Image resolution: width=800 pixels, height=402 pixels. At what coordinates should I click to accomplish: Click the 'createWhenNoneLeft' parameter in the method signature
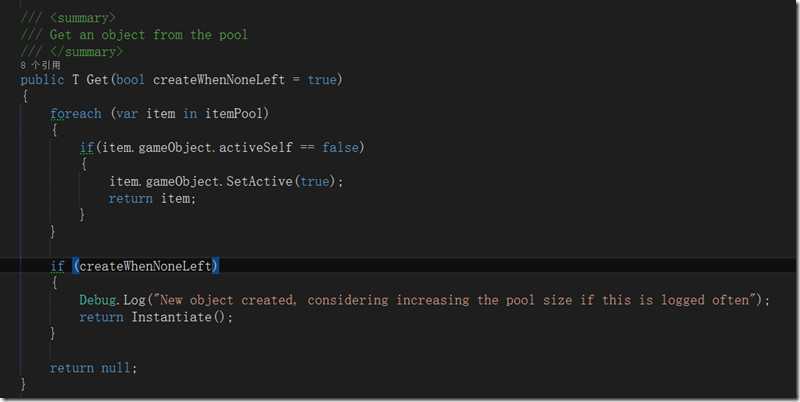click(x=219, y=80)
